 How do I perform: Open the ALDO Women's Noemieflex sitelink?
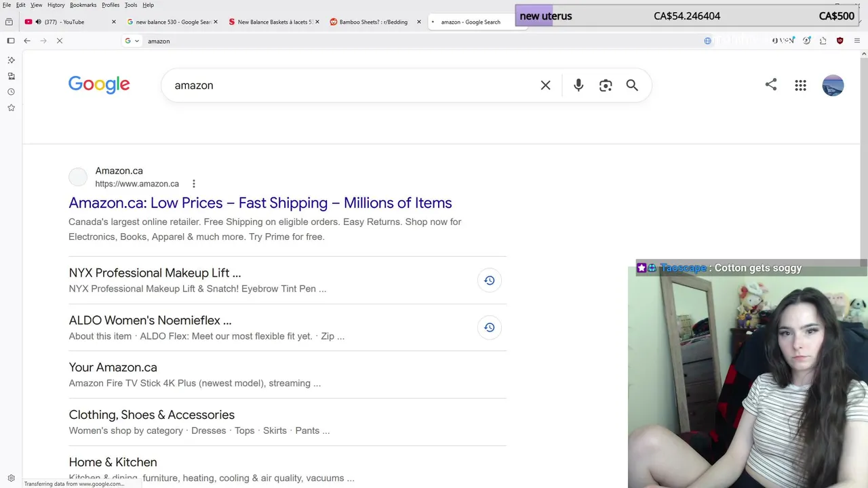tap(150, 320)
